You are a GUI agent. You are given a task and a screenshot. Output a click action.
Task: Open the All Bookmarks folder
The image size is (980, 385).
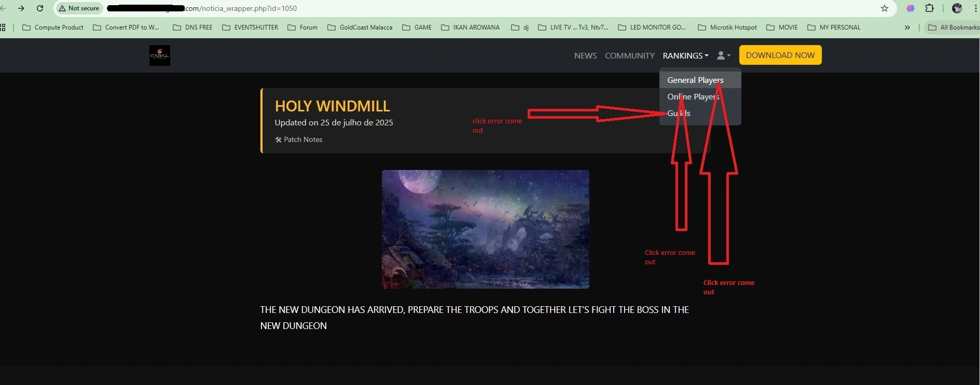(954, 27)
